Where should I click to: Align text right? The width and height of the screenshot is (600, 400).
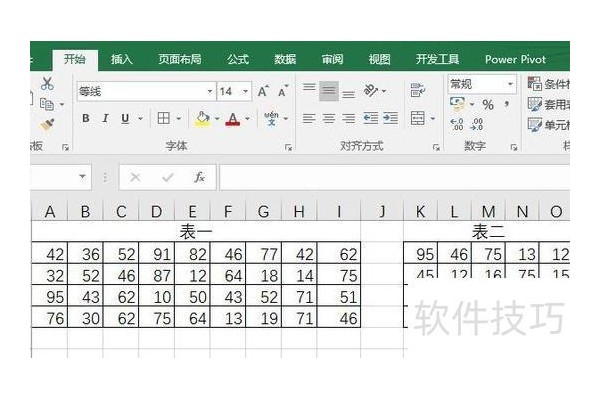(x=348, y=118)
